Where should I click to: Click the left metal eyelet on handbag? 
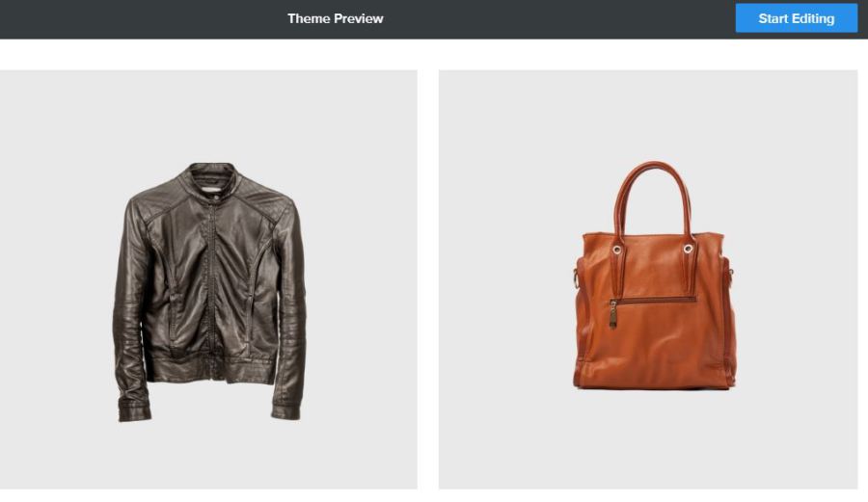616,250
